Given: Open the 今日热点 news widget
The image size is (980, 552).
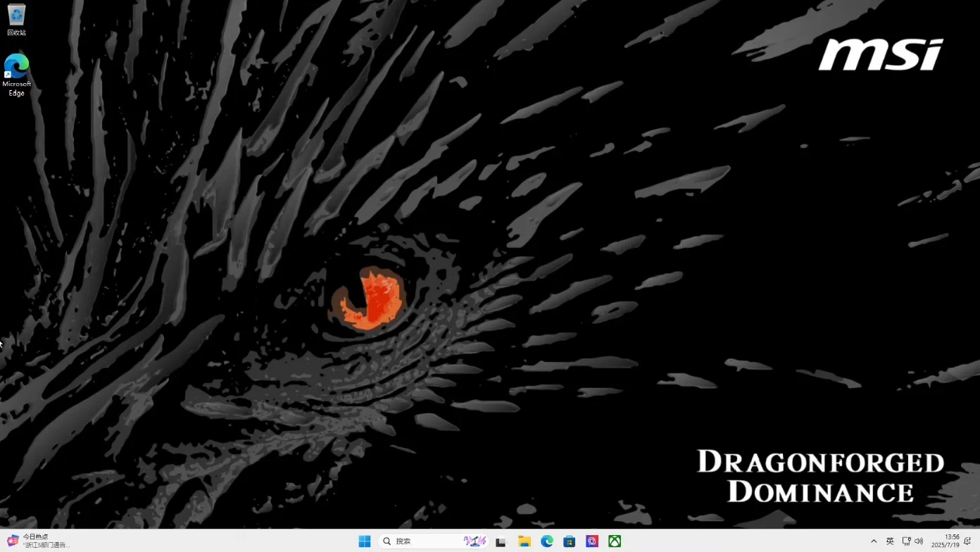Looking at the screenshot, I should 39,541.
